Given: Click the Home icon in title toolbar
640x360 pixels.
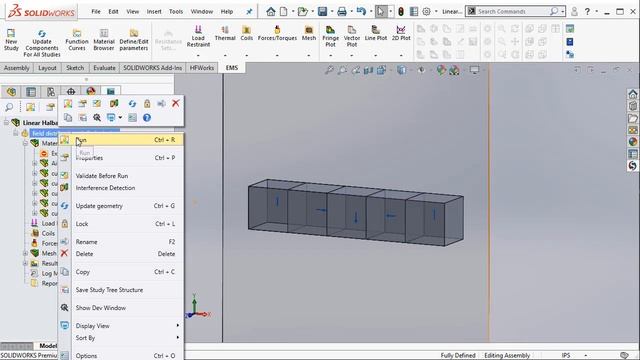Looking at the screenshot, I should [270, 11].
